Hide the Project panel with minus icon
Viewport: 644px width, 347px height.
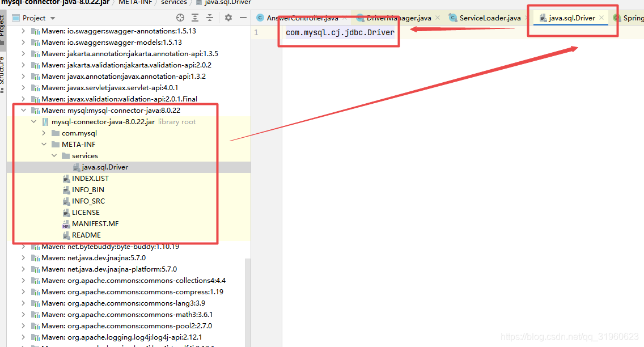(x=243, y=18)
